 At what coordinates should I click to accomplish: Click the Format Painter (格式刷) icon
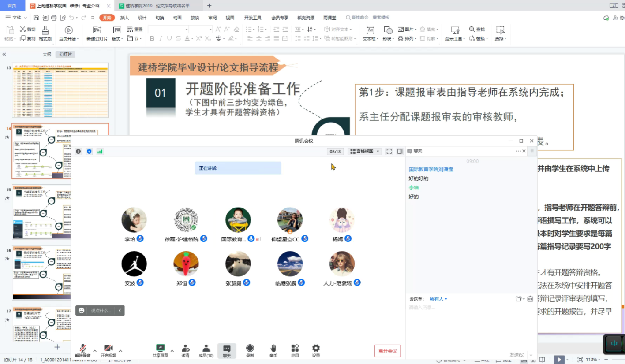click(x=45, y=30)
